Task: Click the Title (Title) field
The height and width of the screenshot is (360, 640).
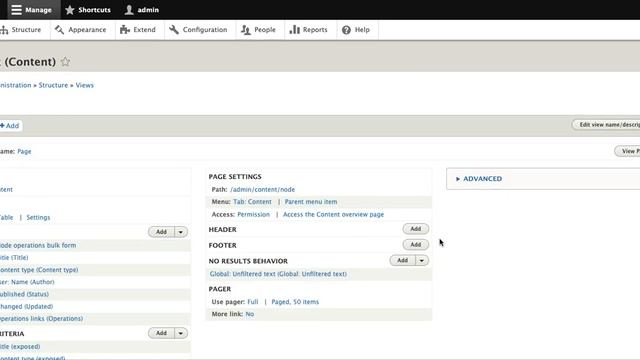Action: pyautogui.click(x=14, y=258)
